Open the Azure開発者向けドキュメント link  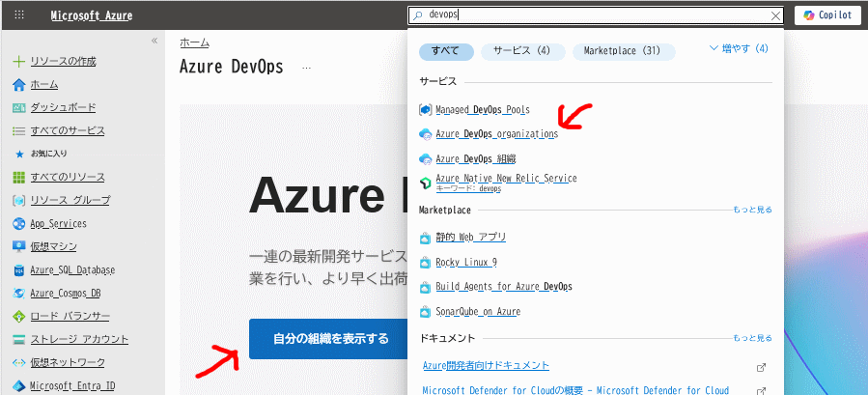pyautogui.click(x=486, y=366)
